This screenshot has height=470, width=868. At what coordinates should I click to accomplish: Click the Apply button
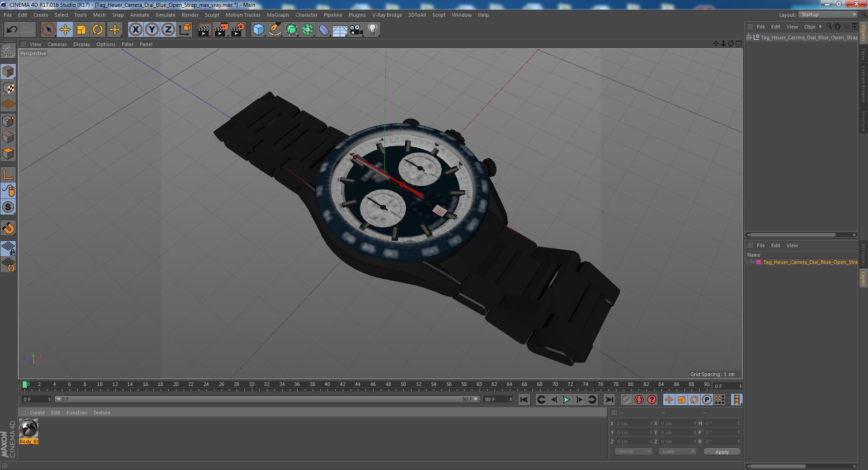pos(722,451)
